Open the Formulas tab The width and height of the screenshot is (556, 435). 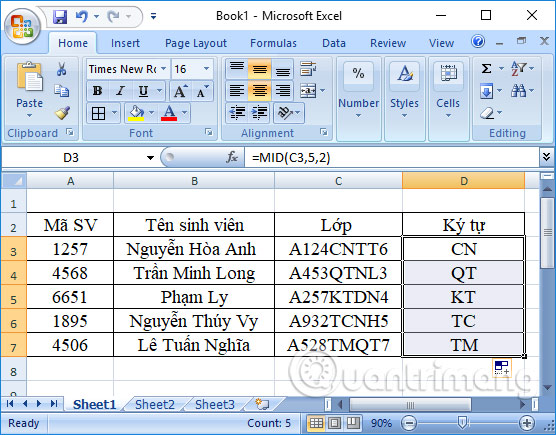click(273, 43)
